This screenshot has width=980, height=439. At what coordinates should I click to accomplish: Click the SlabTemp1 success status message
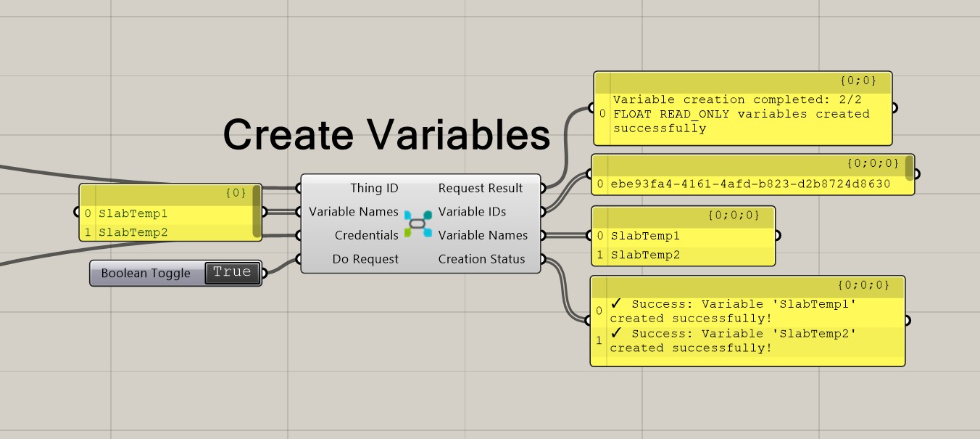[x=732, y=311]
